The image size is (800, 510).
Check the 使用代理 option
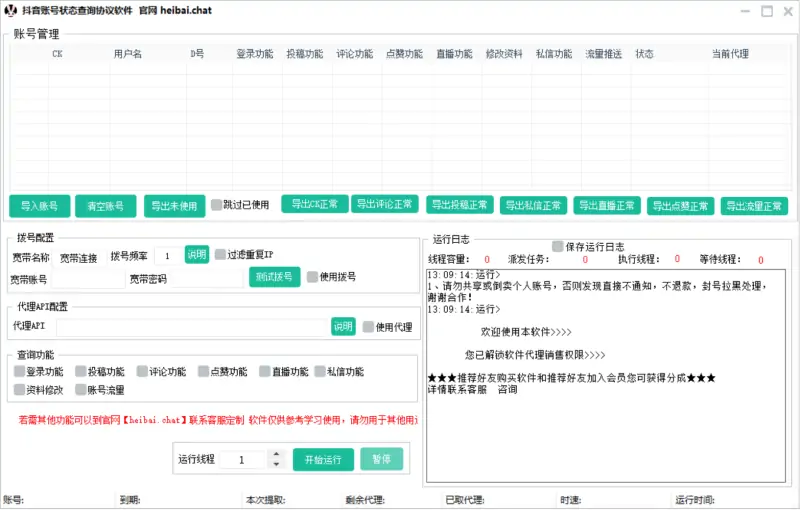(x=368, y=327)
